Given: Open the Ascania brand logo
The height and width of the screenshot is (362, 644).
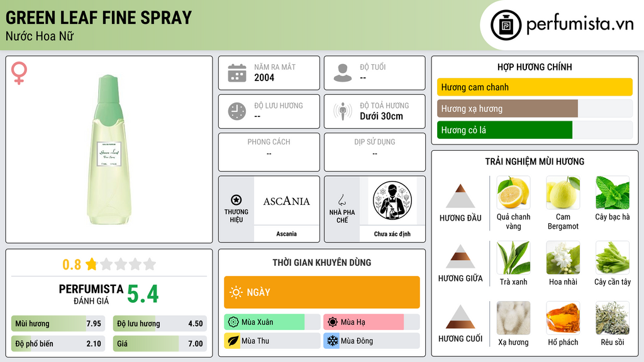Looking at the screenshot, I should [286, 201].
